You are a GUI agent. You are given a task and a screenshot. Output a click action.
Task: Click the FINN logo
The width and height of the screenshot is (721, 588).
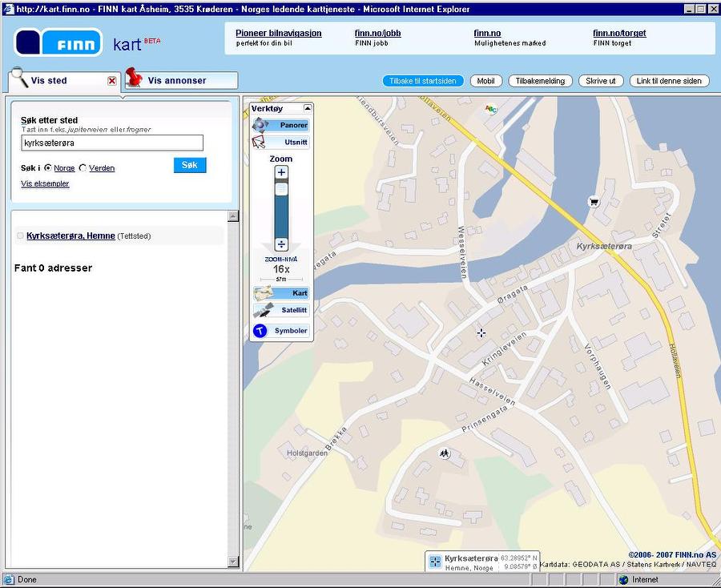coord(59,42)
